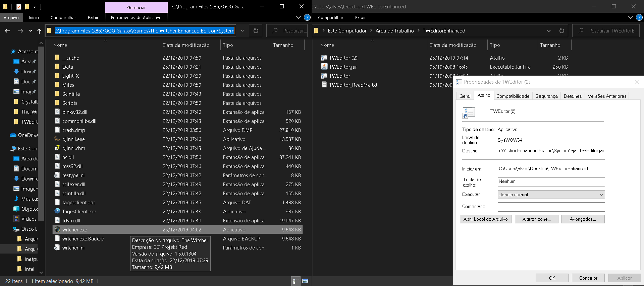This screenshot has height=286, width=644.
Task: Switch to the Segurança tab
Action: tap(547, 96)
